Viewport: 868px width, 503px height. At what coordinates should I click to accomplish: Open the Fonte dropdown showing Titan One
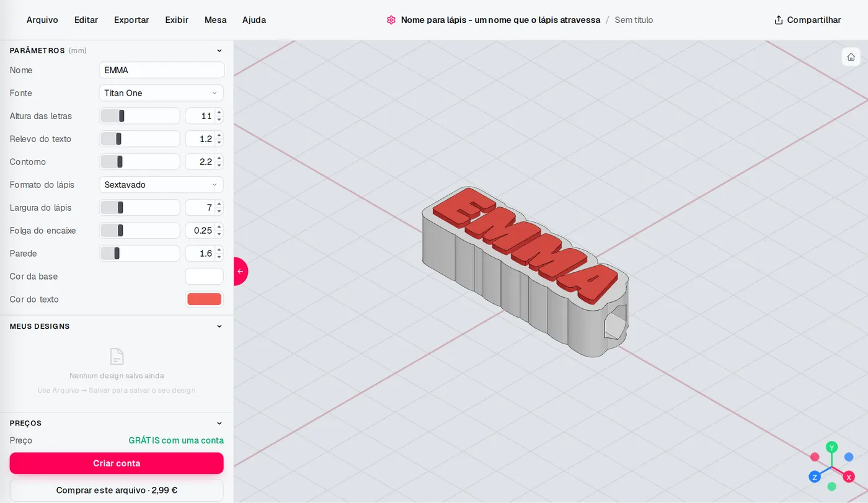coord(161,93)
